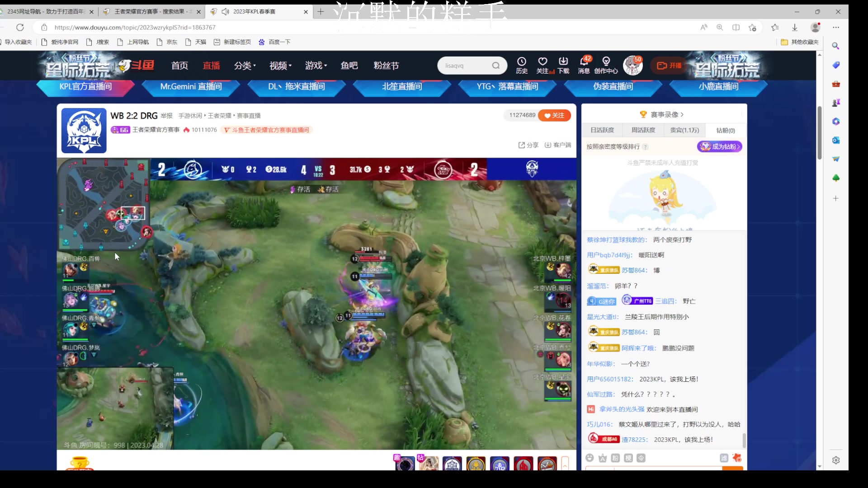Expand the 分类 category dropdown
This screenshot has width=868, height=488.
point(245,66)
